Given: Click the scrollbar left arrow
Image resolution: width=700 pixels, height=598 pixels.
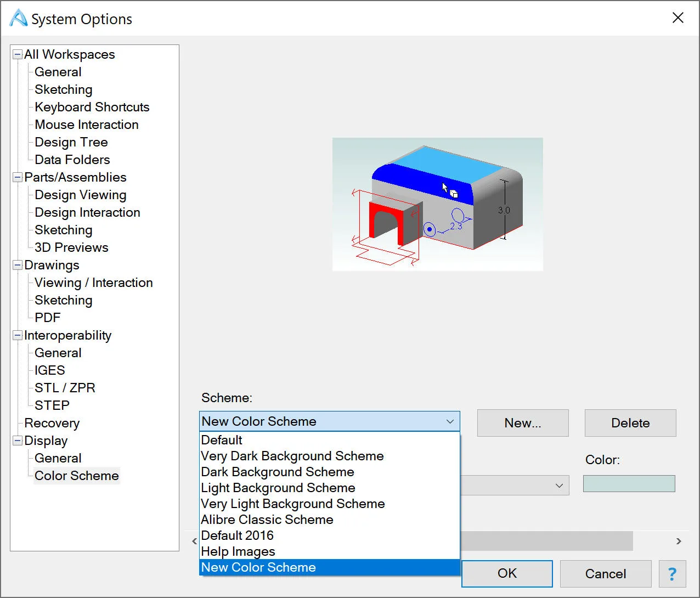Looking at the screenshot, I should (194, 541).
